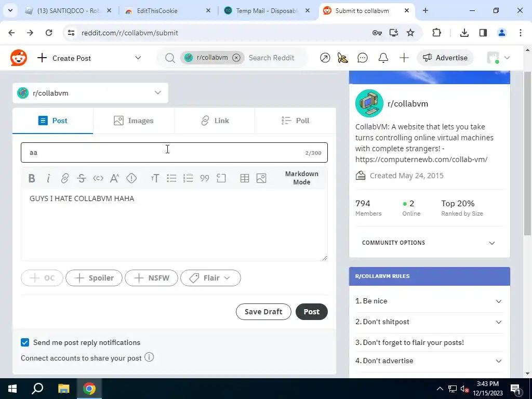
Task: Open the password key icon in address bar
Action: (x=377, y=33)
